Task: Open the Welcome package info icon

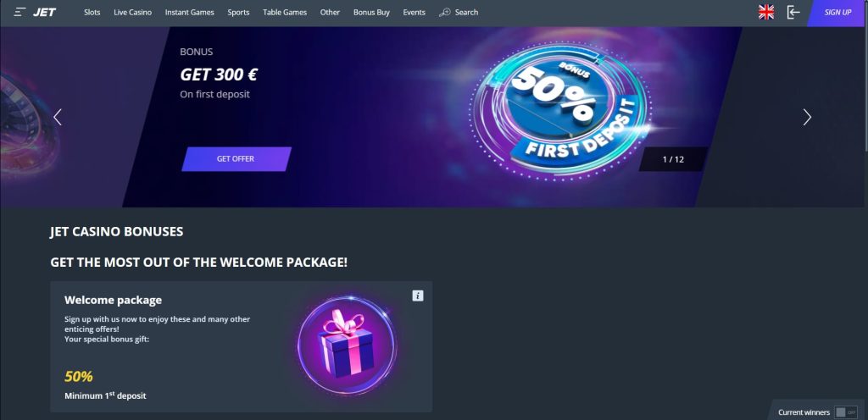Action: 418,296
